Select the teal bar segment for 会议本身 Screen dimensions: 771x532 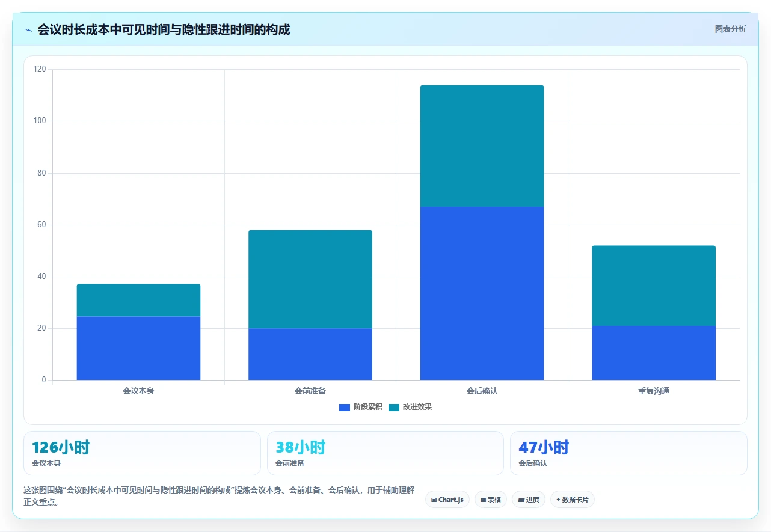pos(138,300)
